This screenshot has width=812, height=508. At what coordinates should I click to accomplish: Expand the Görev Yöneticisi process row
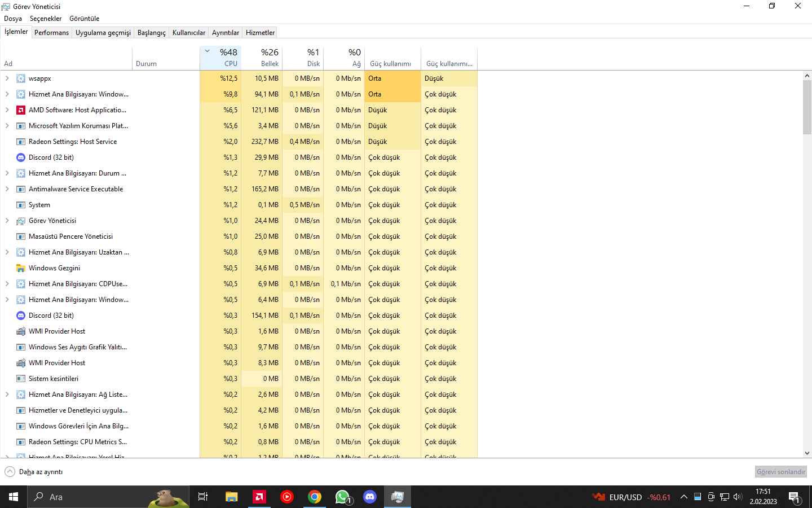(x=7, y=221)
